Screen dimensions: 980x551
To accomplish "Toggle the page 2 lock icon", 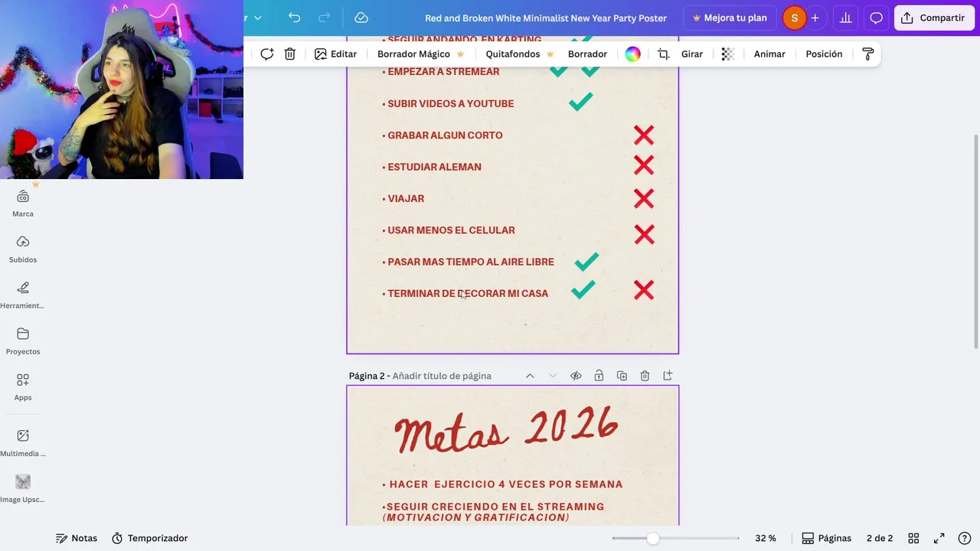I will tap(599, 376).
